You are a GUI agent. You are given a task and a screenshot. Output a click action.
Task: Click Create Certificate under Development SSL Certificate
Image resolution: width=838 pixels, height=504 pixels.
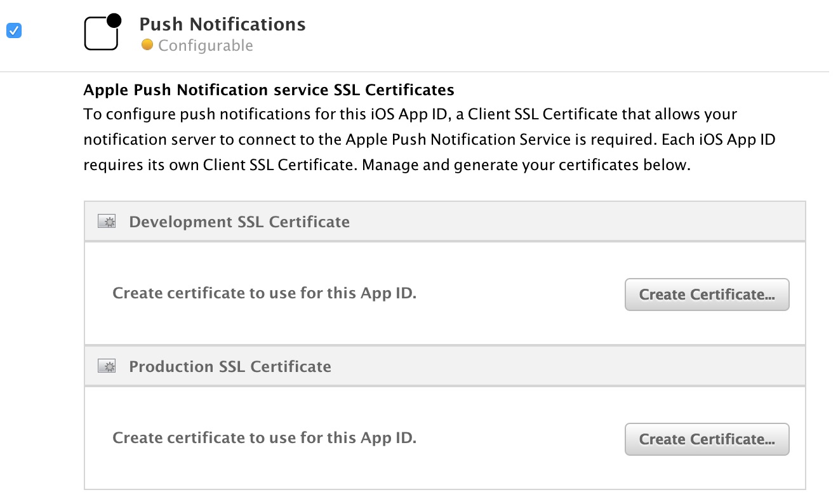tap(707, 294)
